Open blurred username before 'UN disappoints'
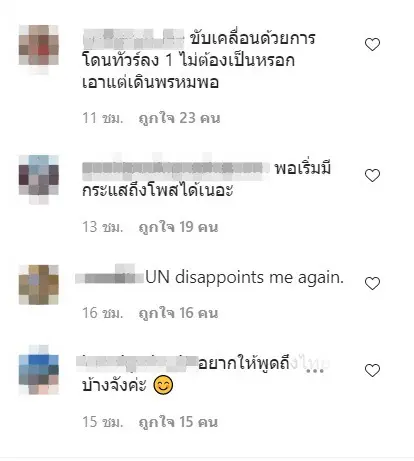414x461 pixels. click(110, 277)
